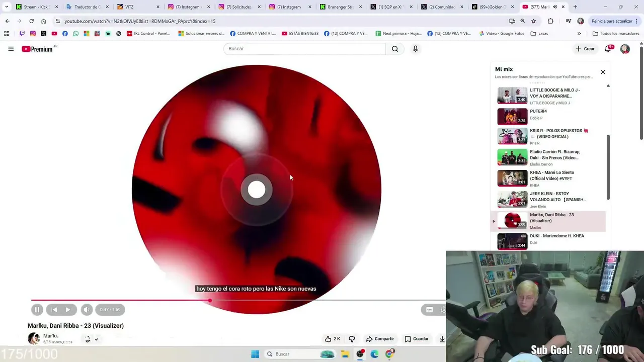Open the ESTÁS BIEN?6:33 bookmark
644x362 pixels.
[x=300, y=34]
